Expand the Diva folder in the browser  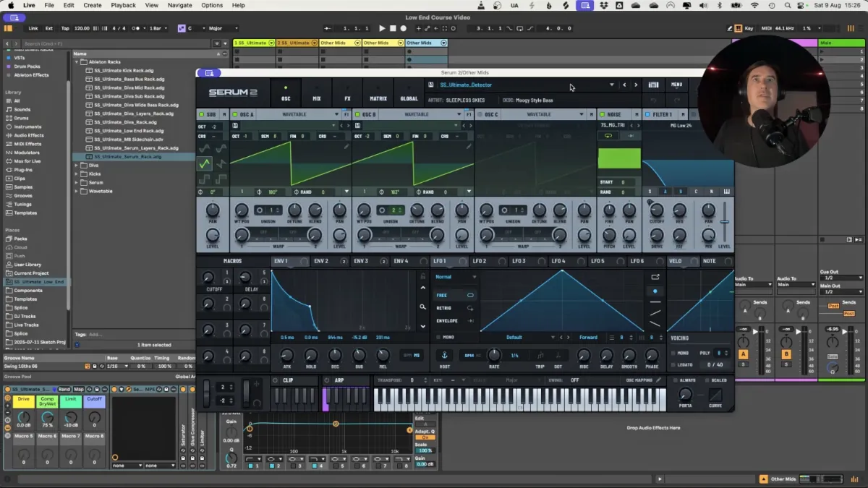[x=77, y=165]
